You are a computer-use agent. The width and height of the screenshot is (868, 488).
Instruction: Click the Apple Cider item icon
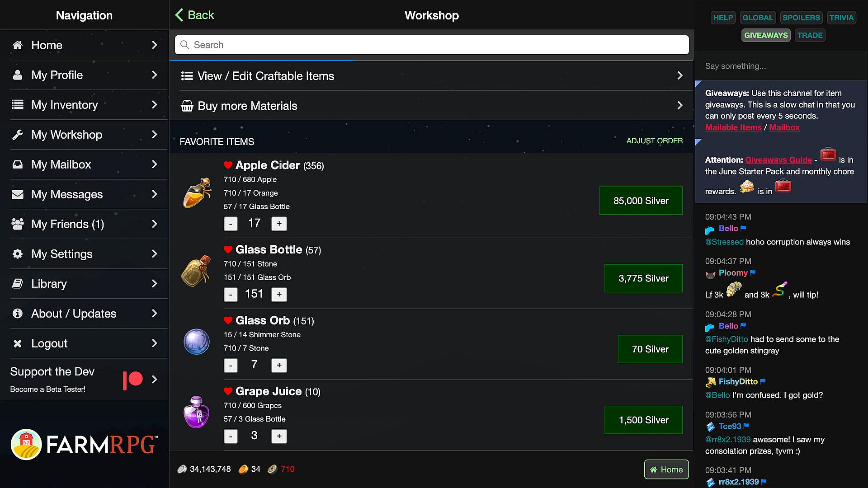point(197,193)
